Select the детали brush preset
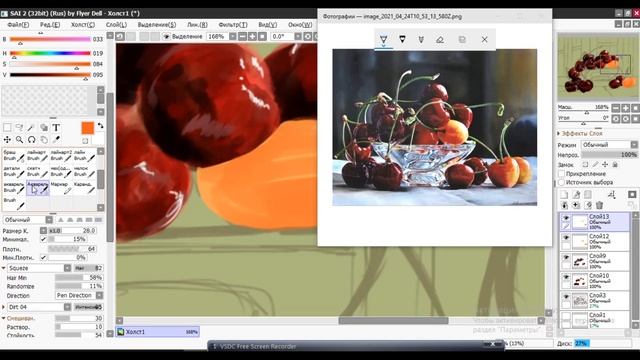 pos(14,171)
